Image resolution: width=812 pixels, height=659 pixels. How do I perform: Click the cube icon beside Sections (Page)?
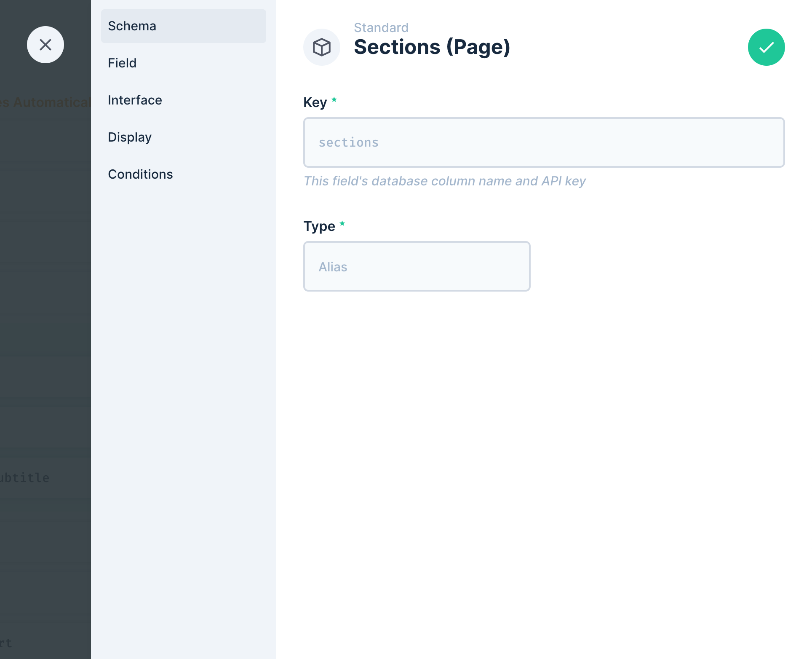click(x=322, y=47)
